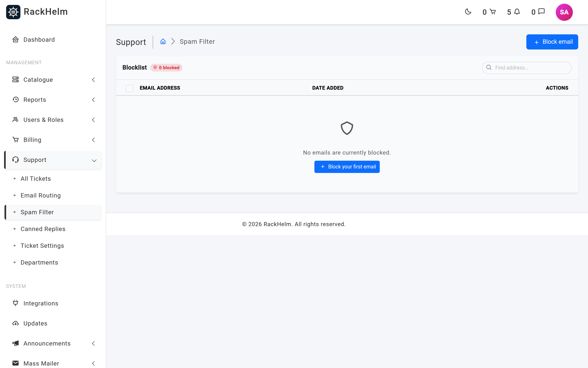Expand the Catalogue menu chevron
This screenshot has height=368, width=588.
(93, 80)
